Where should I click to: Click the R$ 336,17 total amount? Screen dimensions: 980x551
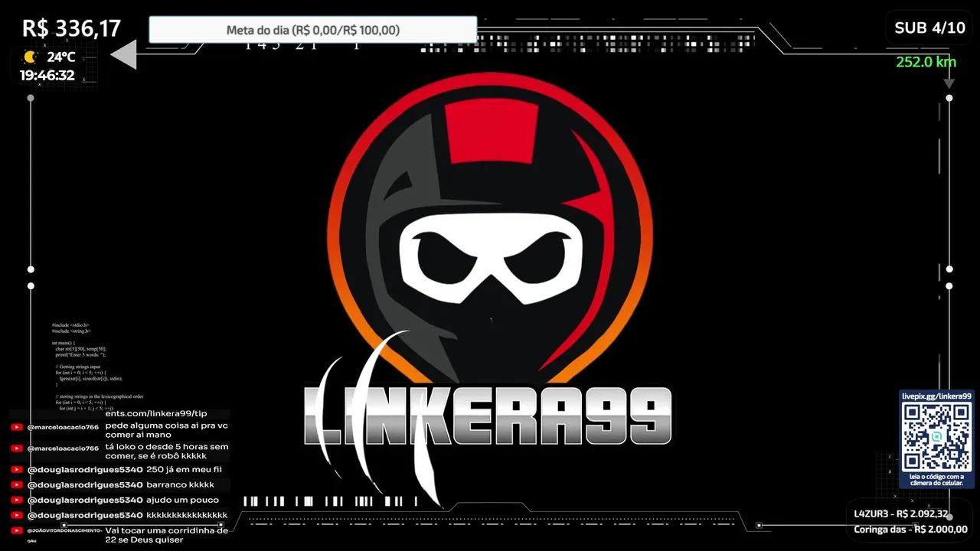click(x=72, y=28)
